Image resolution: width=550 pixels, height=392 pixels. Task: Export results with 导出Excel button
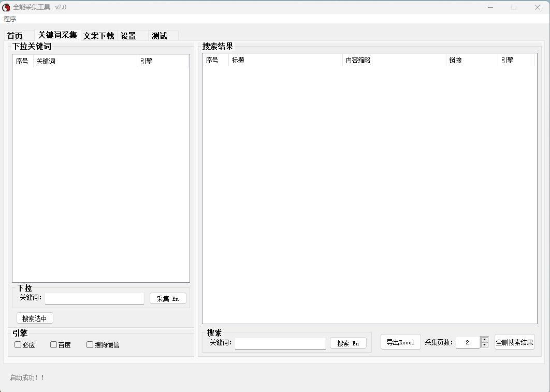(400, 342)
